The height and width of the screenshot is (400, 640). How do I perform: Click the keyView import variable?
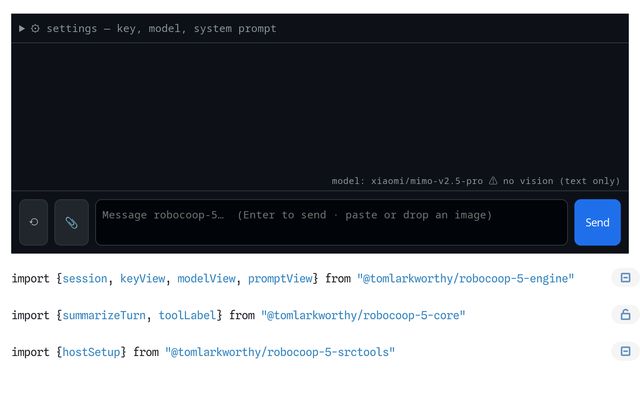coord(142,279)
